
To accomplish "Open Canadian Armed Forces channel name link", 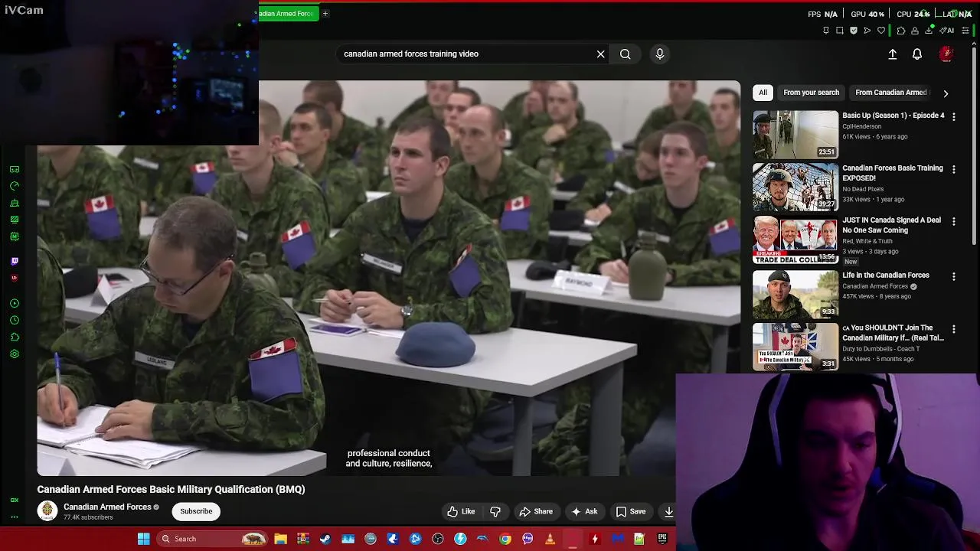I will tap(107, 507).
